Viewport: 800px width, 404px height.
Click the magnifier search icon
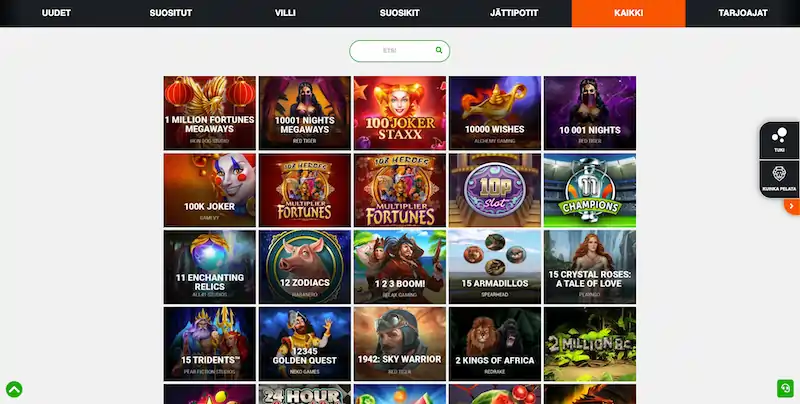439,50
